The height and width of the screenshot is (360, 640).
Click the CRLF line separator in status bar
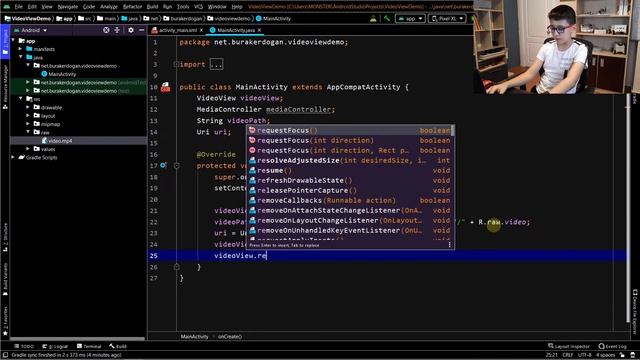coord(568,355)
